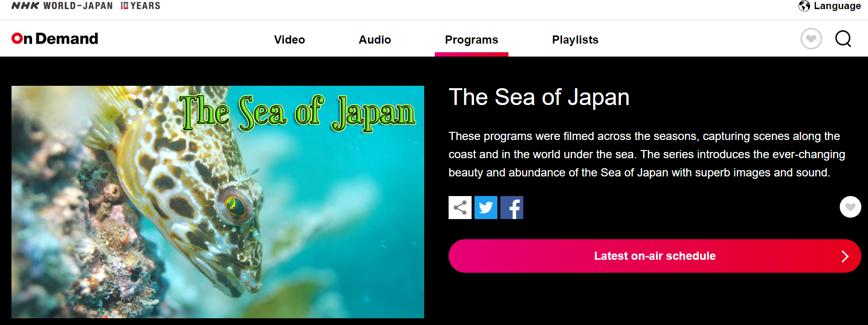Switch to the Video section
868x325 pixels.
click(x=289, y=39)
